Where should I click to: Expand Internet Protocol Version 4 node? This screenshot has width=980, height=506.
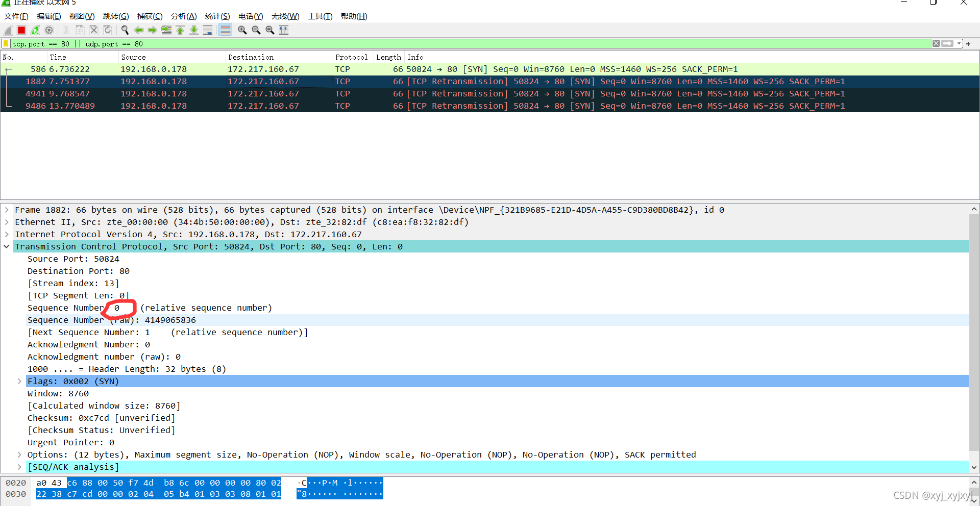point(7,235)
